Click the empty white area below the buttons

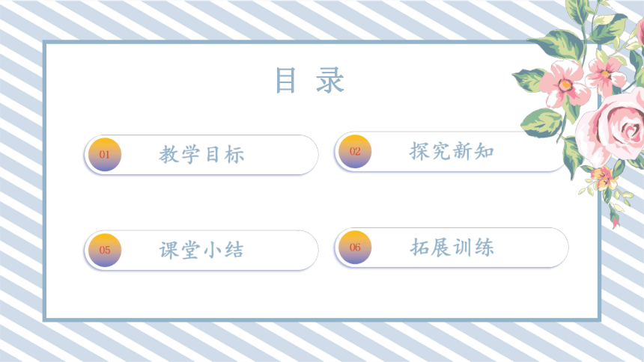(x=322, y=293)
